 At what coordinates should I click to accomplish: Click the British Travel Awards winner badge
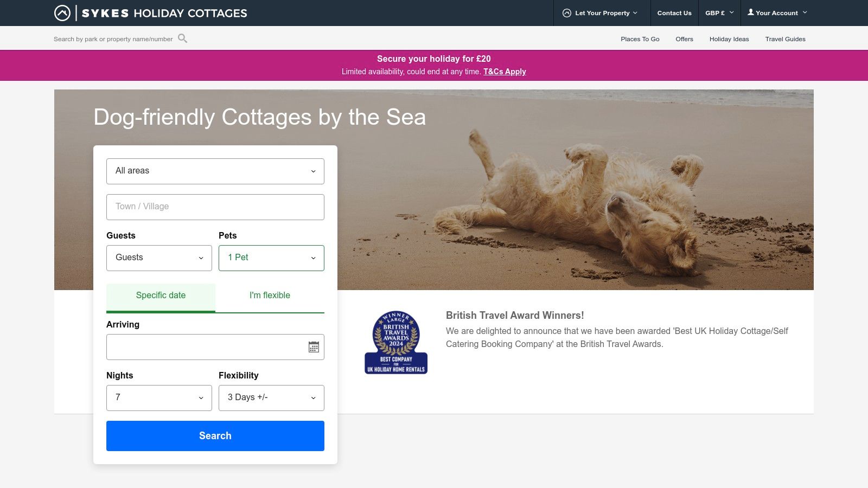[x=395, y=342]
